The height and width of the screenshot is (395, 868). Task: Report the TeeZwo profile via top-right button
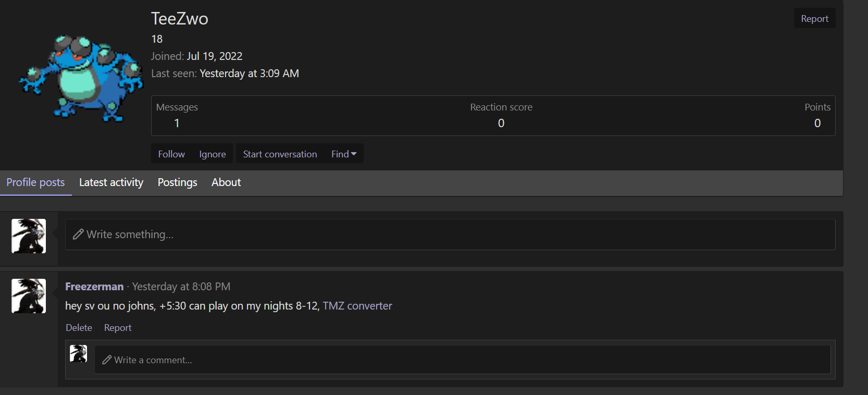[814, 19]
